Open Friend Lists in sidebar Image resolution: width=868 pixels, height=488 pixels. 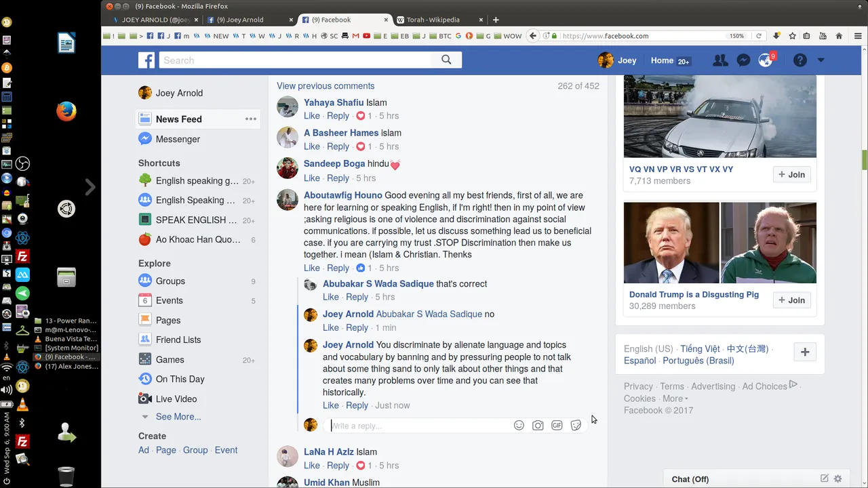(178, 340)
